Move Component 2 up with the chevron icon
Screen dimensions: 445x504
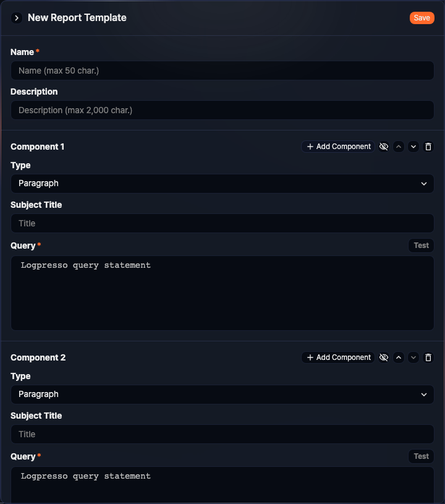click(x=399, y=357)
